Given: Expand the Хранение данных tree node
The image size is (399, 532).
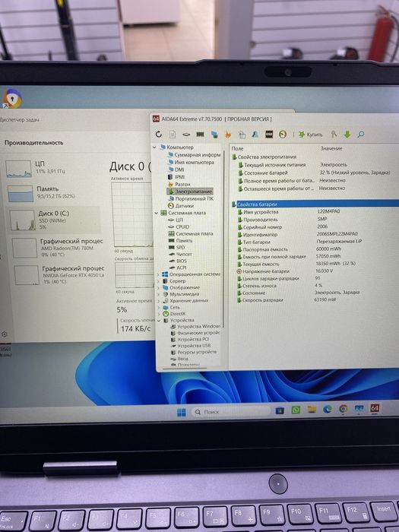Looking at the screenshot, I should coord(159,301).
